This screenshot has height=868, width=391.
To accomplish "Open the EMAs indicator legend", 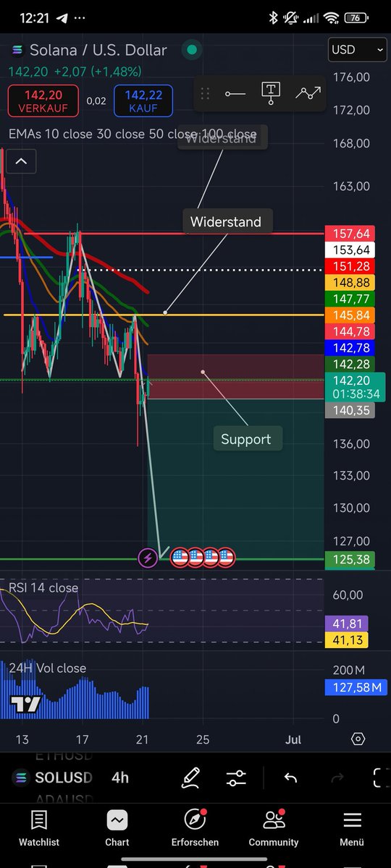I will point(133,135).
